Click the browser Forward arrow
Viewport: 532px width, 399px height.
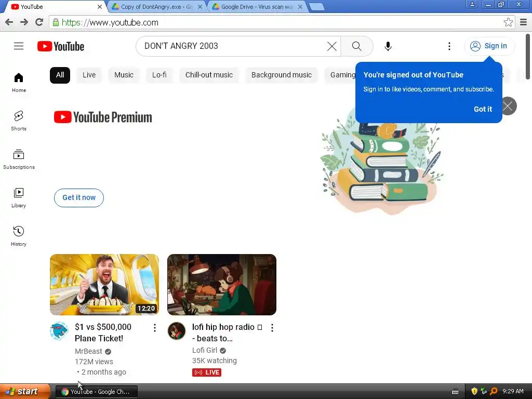pos(24,22)
